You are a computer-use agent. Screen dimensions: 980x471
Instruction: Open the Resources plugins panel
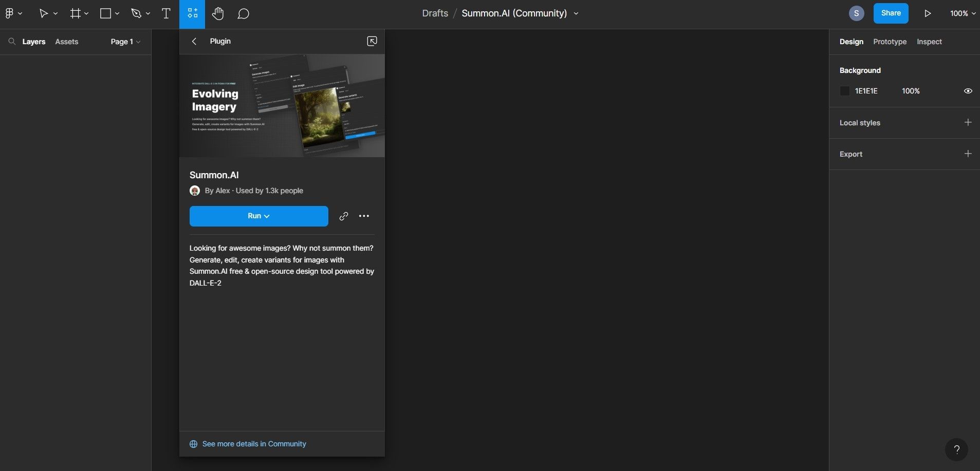192,13
